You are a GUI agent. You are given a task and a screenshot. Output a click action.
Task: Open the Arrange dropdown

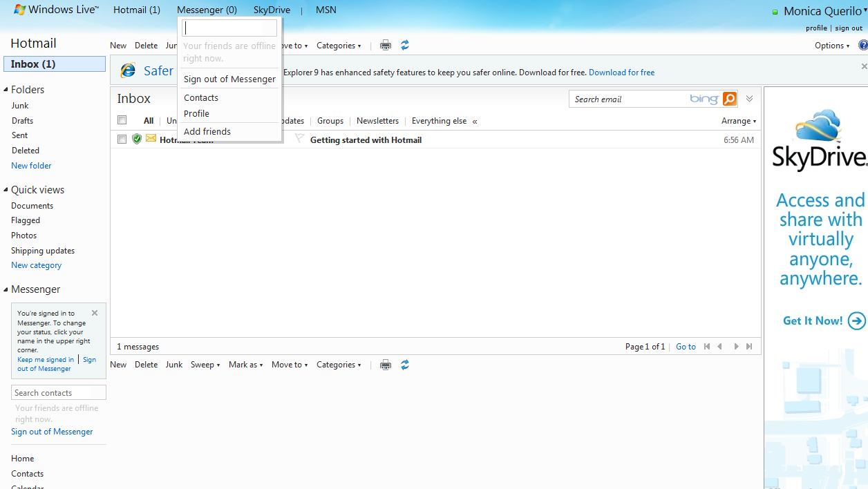[x=737, y=120]
